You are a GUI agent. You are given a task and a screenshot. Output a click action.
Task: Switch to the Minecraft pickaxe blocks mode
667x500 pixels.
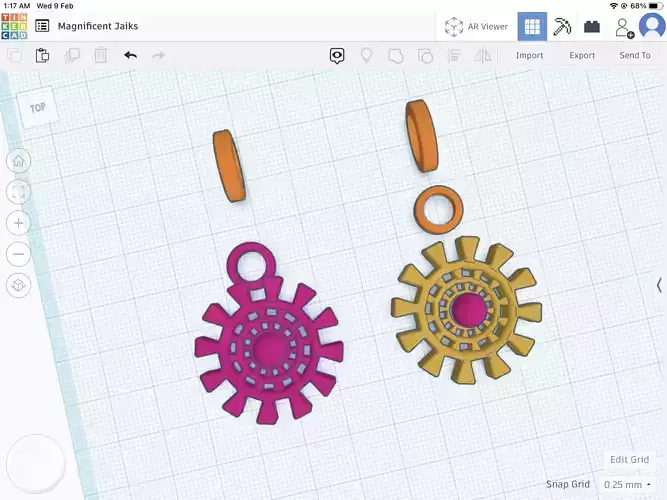(x=562, y=26)
